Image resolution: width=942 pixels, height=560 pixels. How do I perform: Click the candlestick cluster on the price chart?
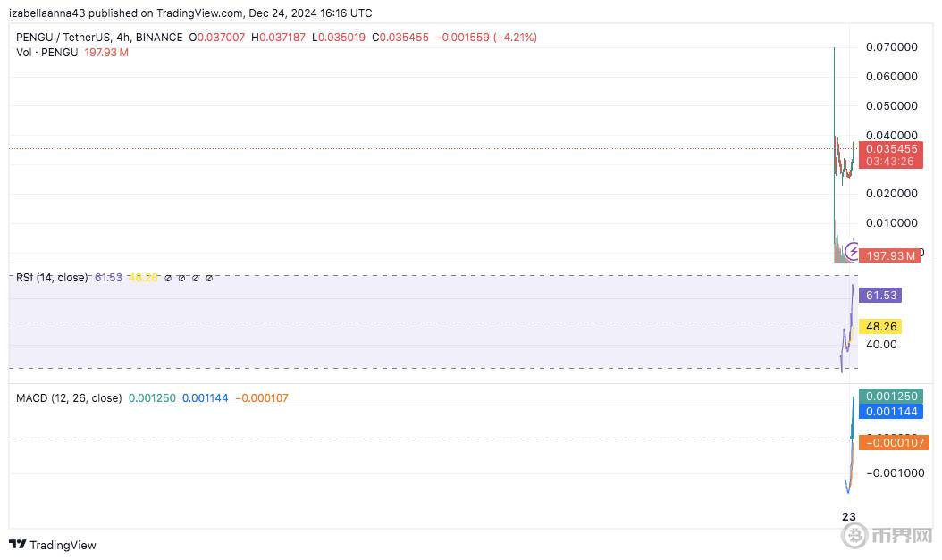pos(843,161)
